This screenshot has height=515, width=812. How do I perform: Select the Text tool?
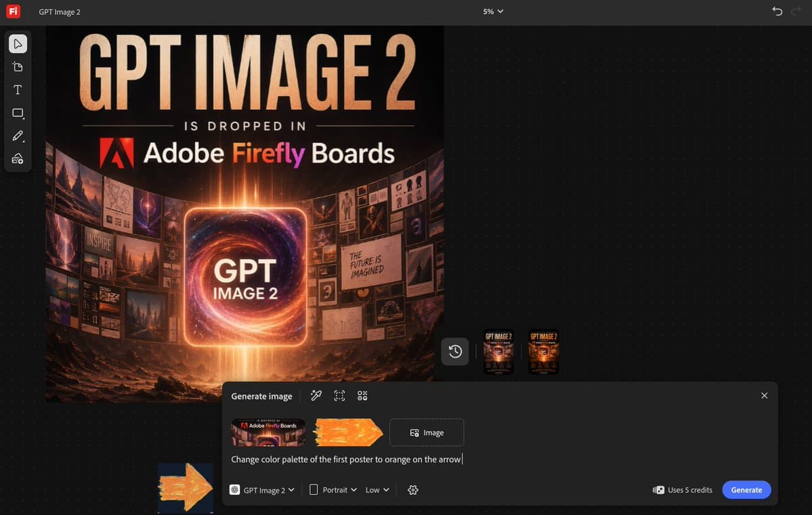[18, 89]
